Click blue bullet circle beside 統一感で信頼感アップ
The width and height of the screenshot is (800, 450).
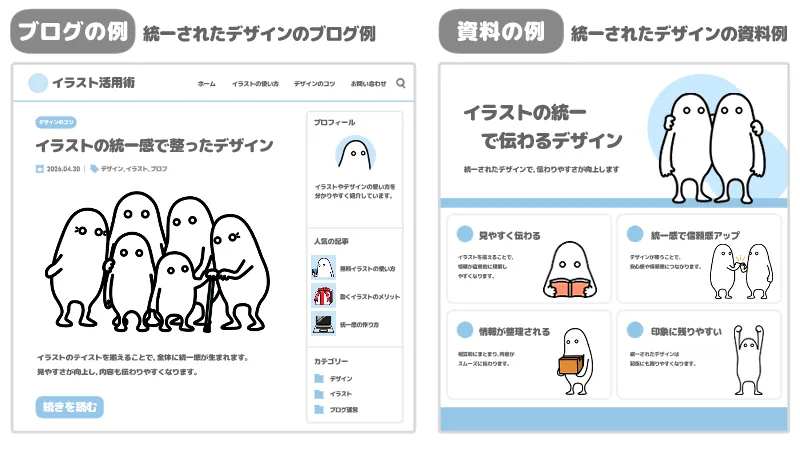(x=635, y=234)
